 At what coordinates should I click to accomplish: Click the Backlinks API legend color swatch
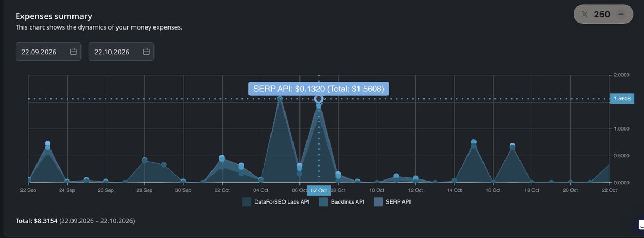tap(324, 202)
